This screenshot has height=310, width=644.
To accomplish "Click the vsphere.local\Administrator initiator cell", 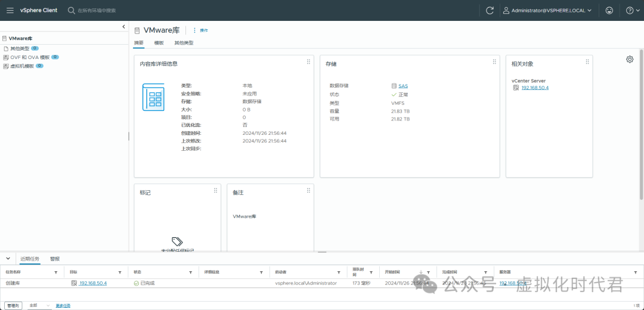I will pos(306,283).
